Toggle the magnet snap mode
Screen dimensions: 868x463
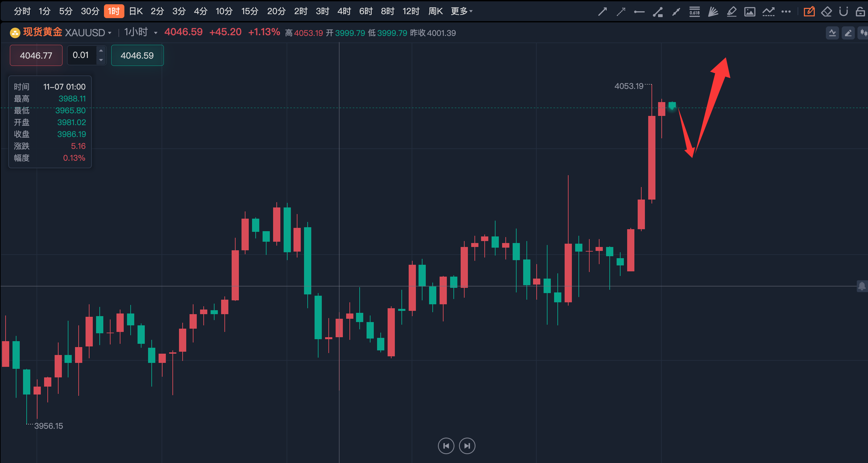coord(843,12)
